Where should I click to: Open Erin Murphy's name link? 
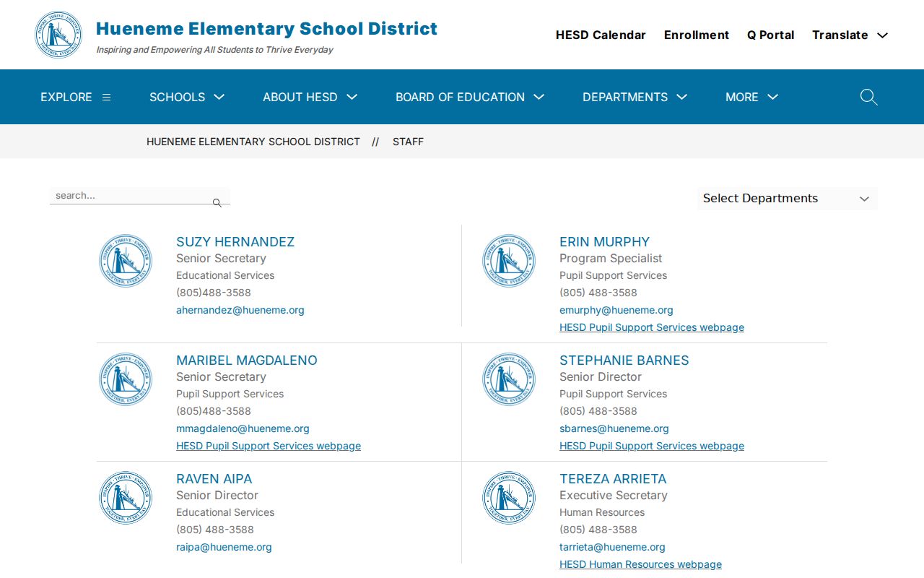pos(604,242)
